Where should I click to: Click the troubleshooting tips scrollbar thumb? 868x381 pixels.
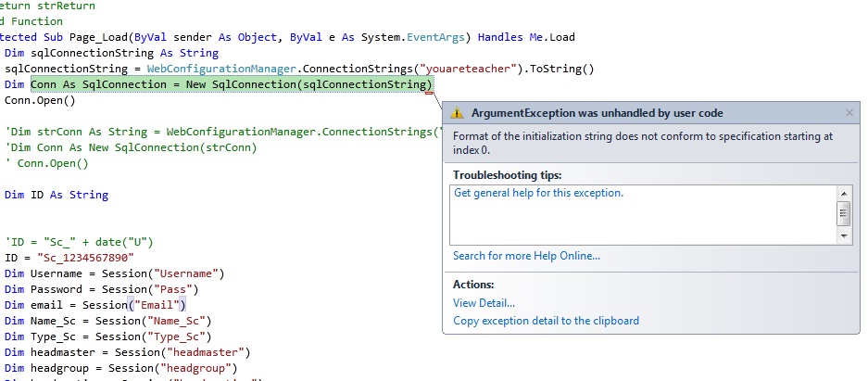coord(844,214)
